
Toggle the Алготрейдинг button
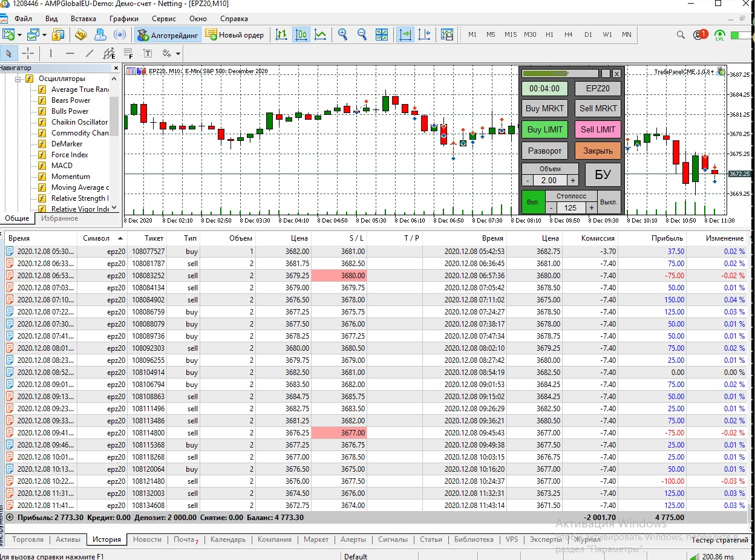pyautogui.click(x=168, y=34)
